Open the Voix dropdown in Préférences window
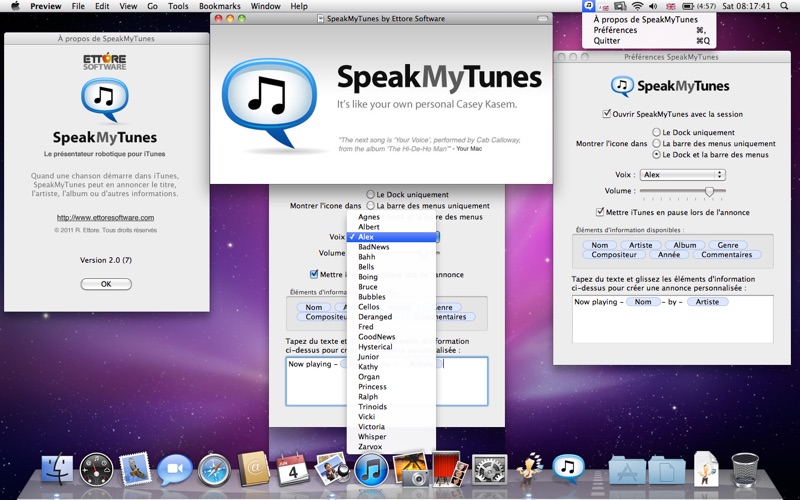The image size is (800, 500). click(x=683, y=174)
